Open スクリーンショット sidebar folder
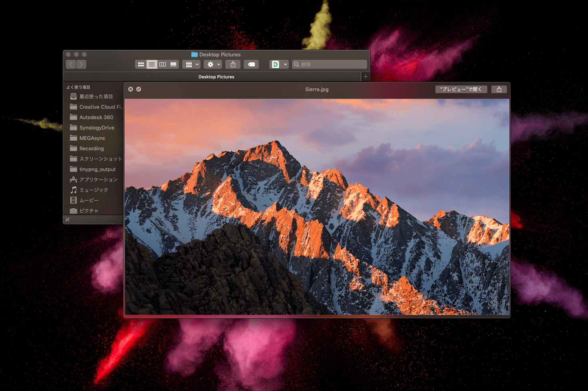Screen dimensions: 588x391 (x=96, y=159)
